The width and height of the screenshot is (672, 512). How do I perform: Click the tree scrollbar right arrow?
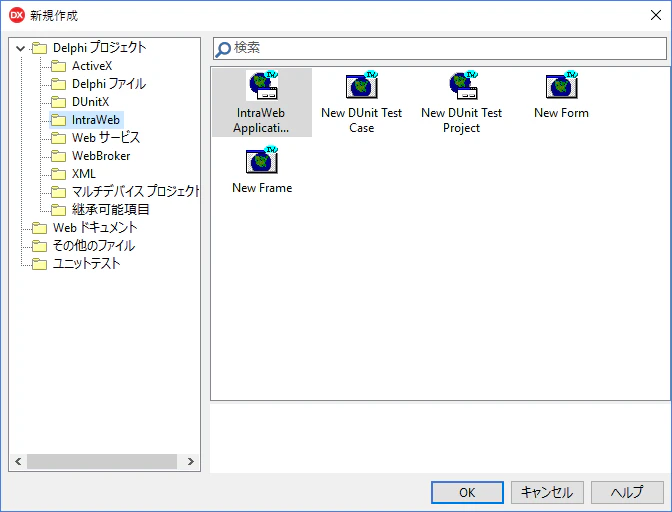click(x=191, y=461)
